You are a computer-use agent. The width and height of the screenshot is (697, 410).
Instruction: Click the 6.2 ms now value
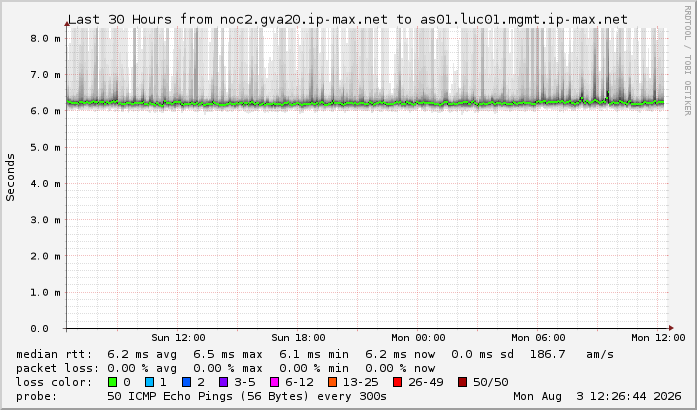tap(400, 354)
